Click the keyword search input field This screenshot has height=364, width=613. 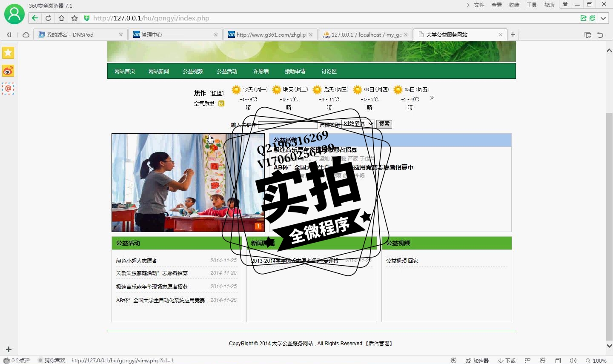point(288,125)
